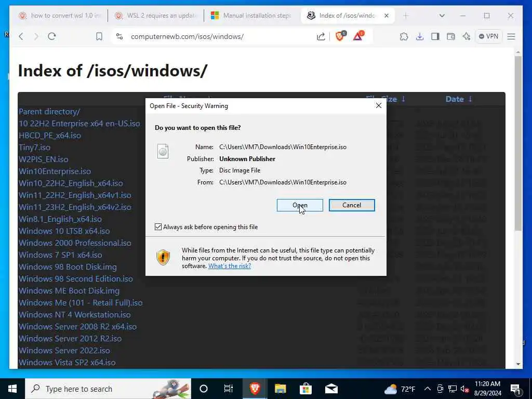Click 'Windows Me (101 - Retail Full).iso' link
532x399 pixels.
point(81,303)
